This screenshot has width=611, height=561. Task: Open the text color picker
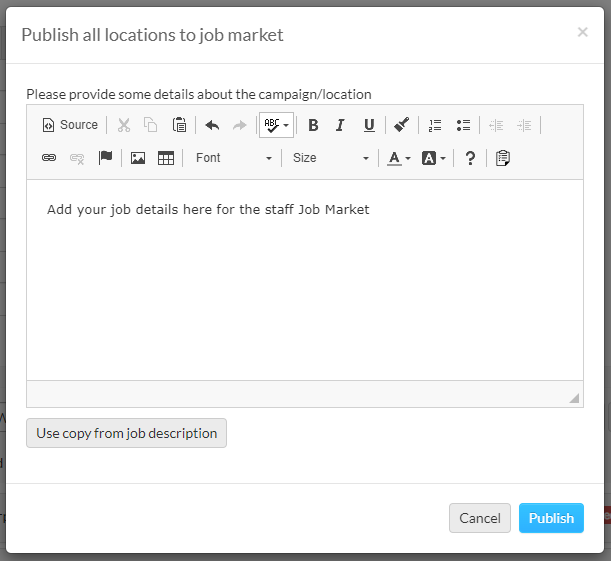[x=399, y=158]
